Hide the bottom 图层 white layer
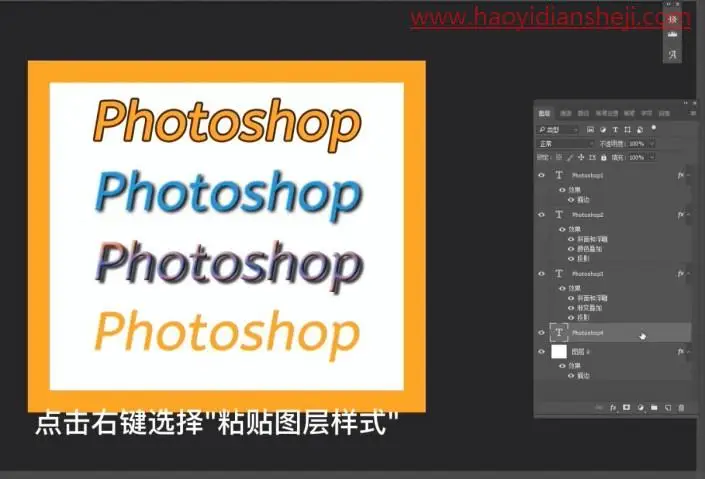The image size is (705, 479). click(541, 352)
